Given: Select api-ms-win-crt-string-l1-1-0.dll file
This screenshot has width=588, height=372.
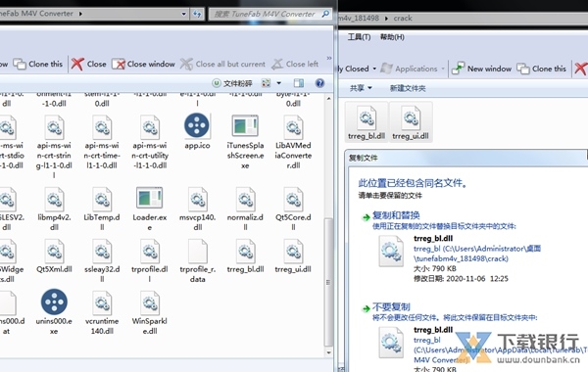Looking at the screenshot, I should pyautogui.click(x=54, y=147).
